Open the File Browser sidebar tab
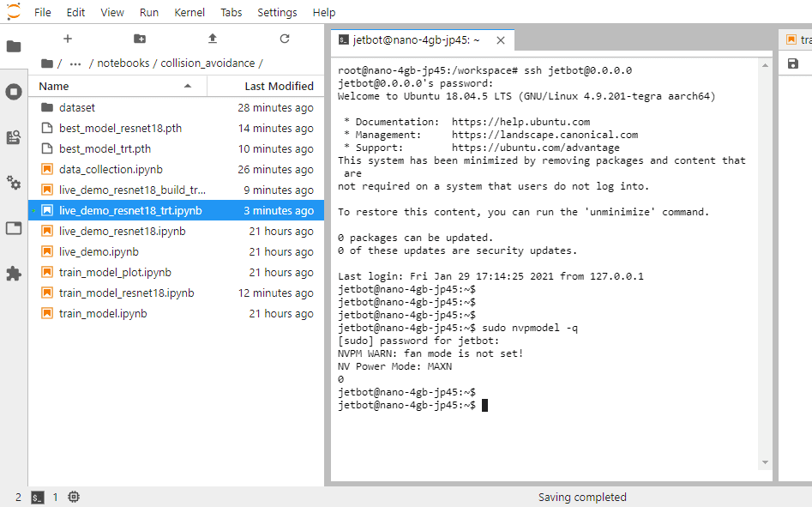Image resolution: width=812 pixels, height=507 pixels. click(14, 46)
